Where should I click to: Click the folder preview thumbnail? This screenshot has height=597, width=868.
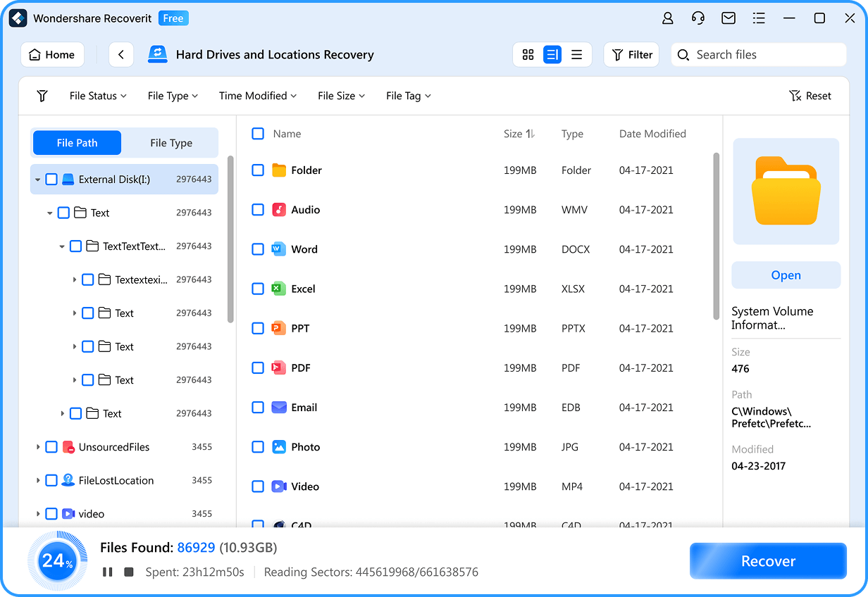(786, 191)
